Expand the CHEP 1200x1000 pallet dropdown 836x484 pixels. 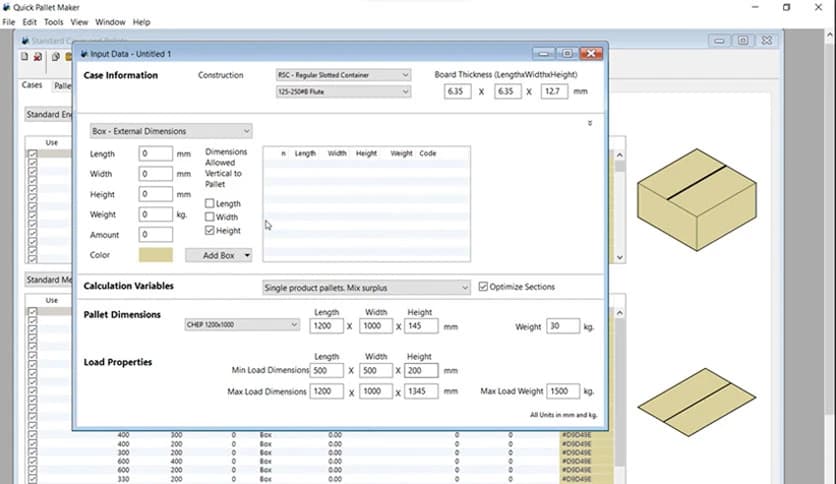point(242,325)
